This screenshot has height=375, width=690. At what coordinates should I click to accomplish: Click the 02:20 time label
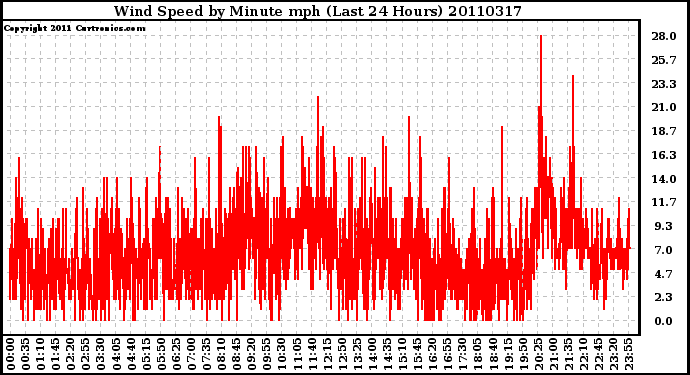71,354
